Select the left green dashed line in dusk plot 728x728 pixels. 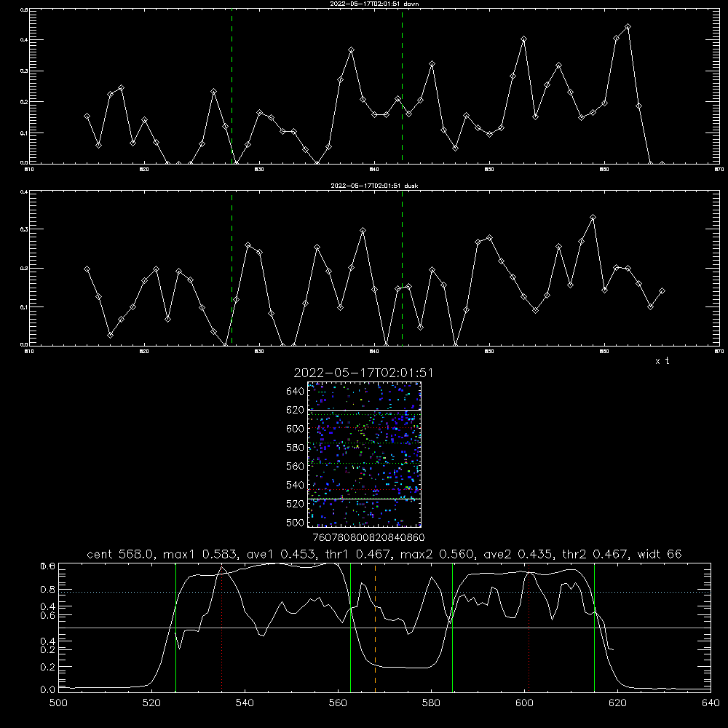[232, 269]
